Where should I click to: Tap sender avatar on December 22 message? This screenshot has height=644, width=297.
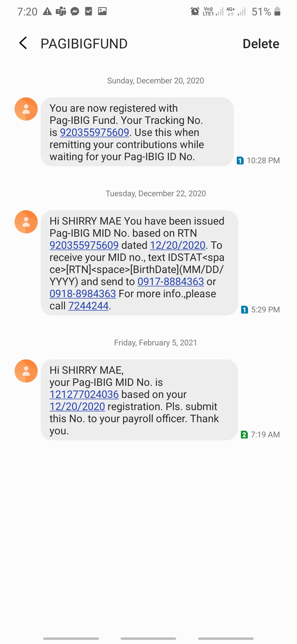[26, 222]
